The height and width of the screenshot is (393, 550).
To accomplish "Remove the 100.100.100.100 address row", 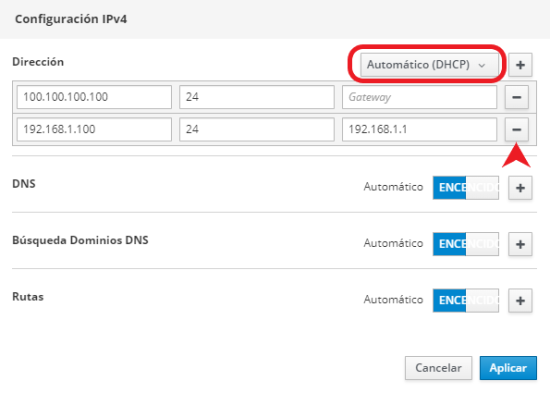I will [517, 97].
